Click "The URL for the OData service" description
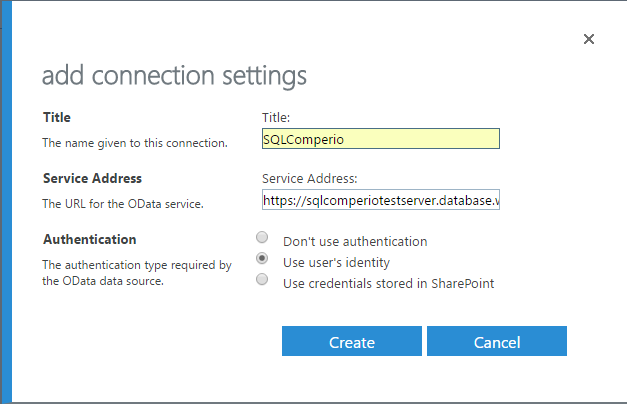The width and height of the screenshot is (627, 404). [123, 204]
